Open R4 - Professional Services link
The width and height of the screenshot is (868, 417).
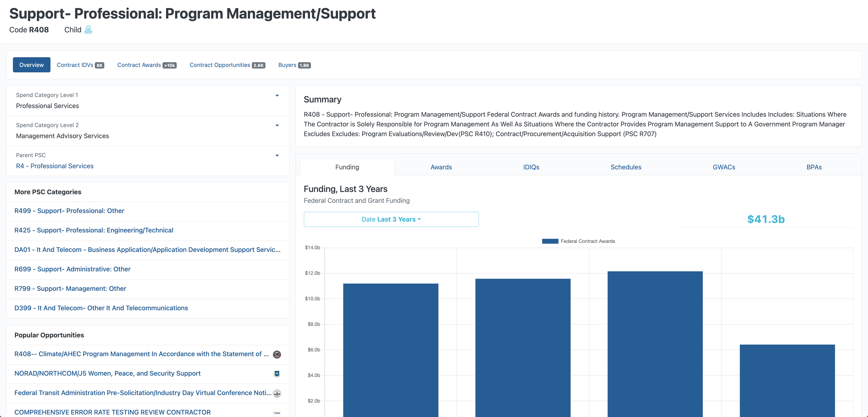pyautogui.click(x=55, y=166)
